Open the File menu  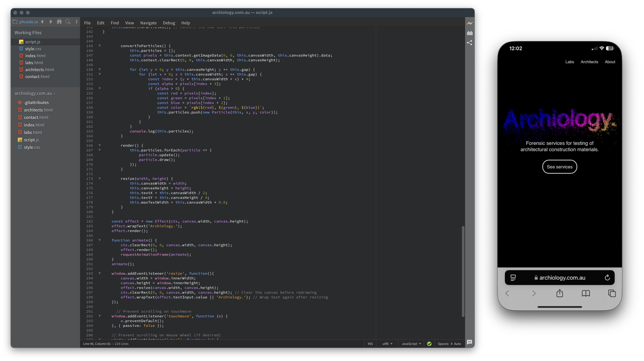coord(87,23)
